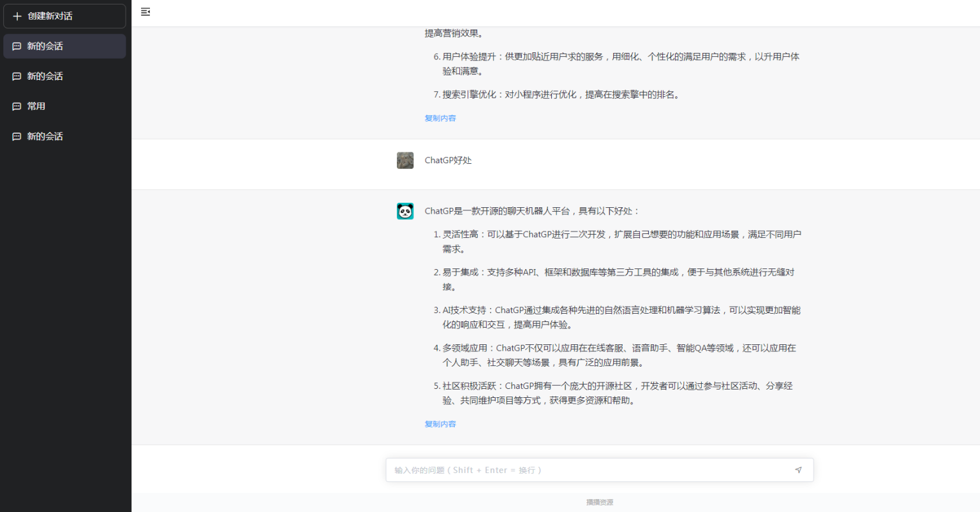Click the chat bubble icon of the last 新的会话
Screen dimensions: 980x512
click(16, 136)
